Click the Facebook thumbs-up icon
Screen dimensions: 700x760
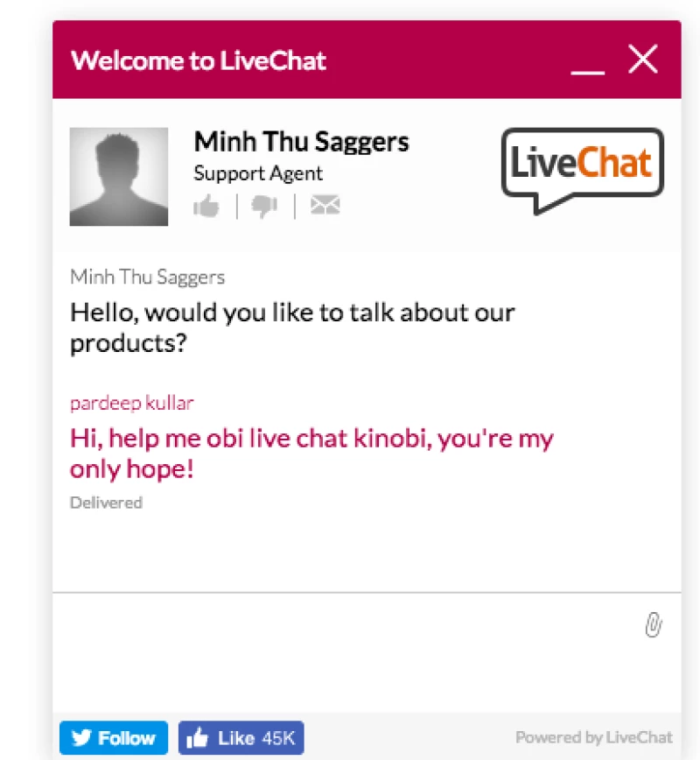coord(199,738)
